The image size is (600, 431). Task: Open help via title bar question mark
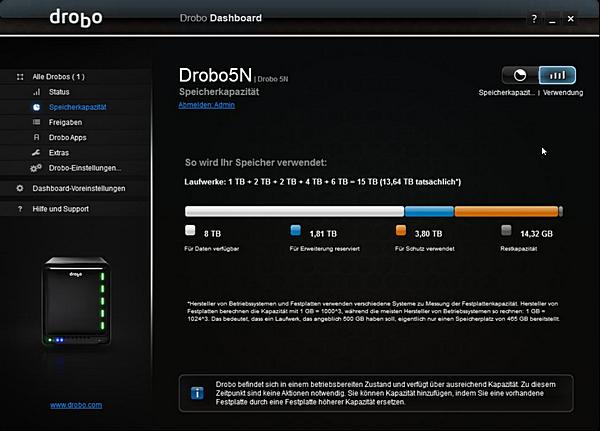(x=534, y=19)
